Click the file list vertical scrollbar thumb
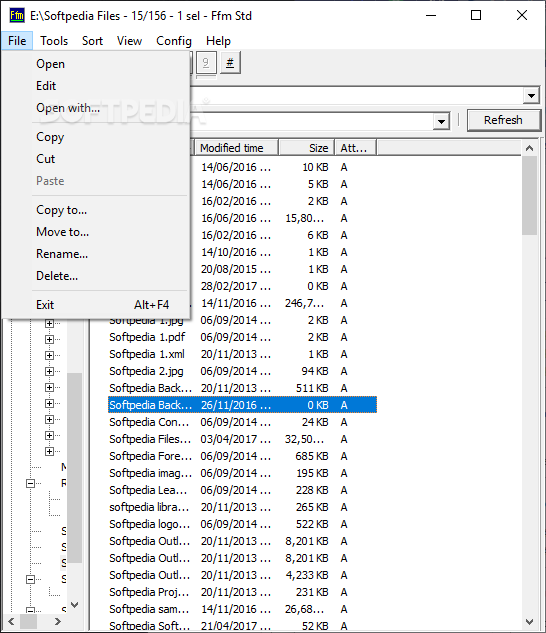The image size is (546, 633). pyautogui.click(x=529, y=195)
